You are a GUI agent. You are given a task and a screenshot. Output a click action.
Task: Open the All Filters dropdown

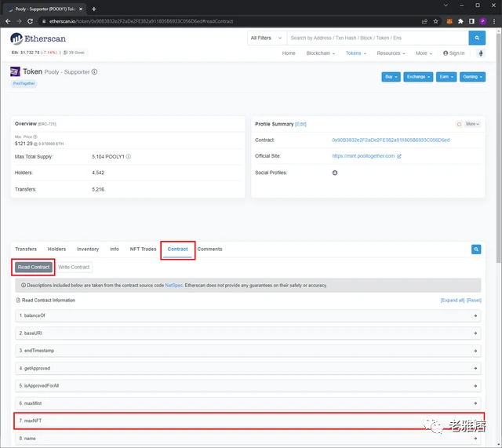pos(267,38)
